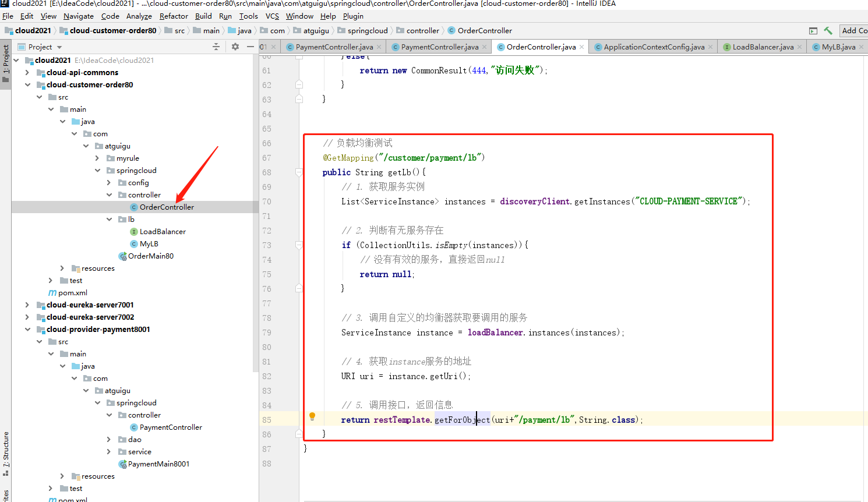Open the VCS menu

coord(272,16)
